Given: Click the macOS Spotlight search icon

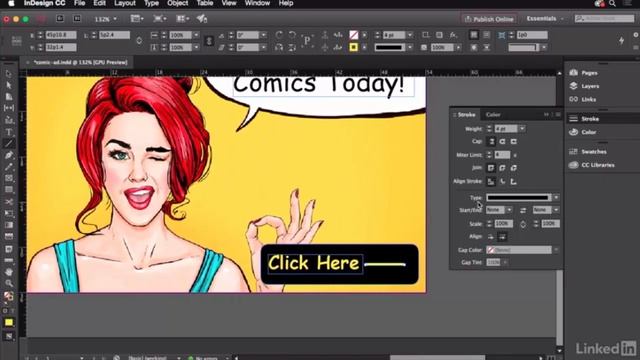Looking at the screenshot, I should tap(612, 3).
